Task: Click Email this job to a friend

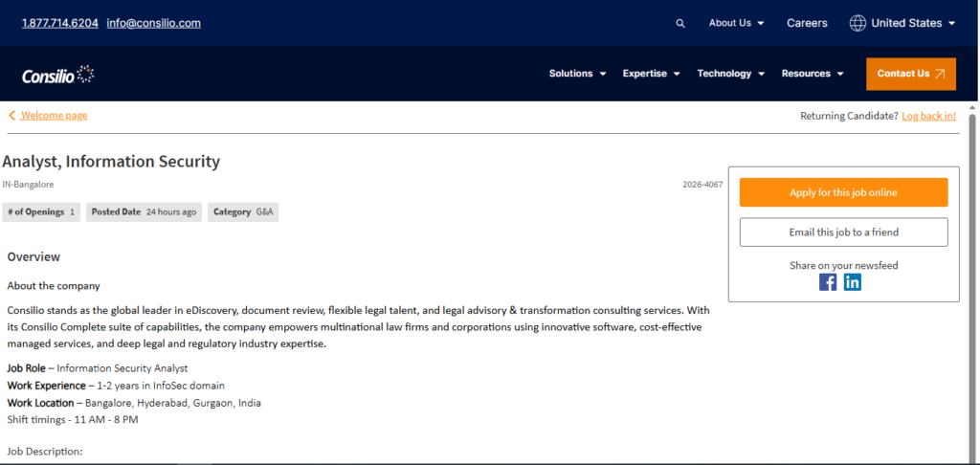Action: (844, 232)
